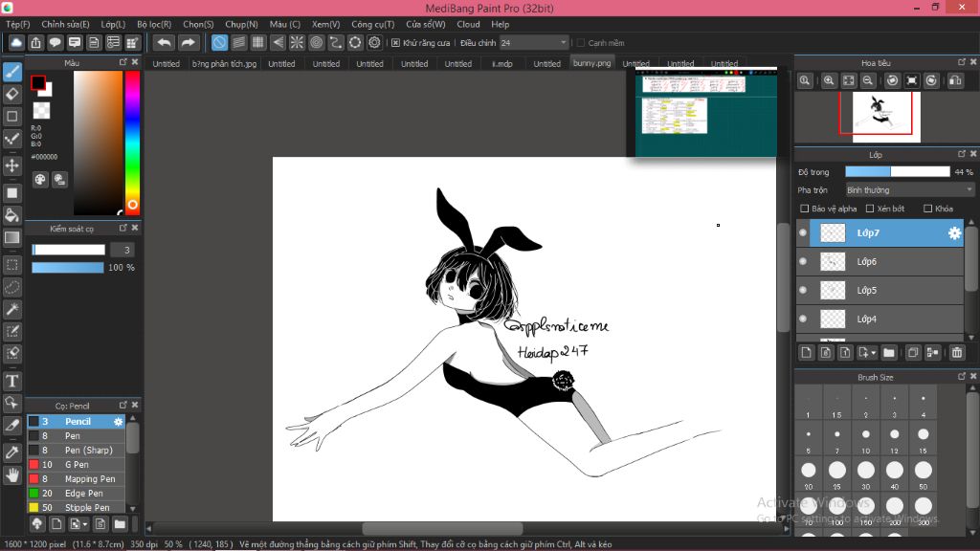
Task: Hide the Lớp6 layer
Action: click(803, 262)
